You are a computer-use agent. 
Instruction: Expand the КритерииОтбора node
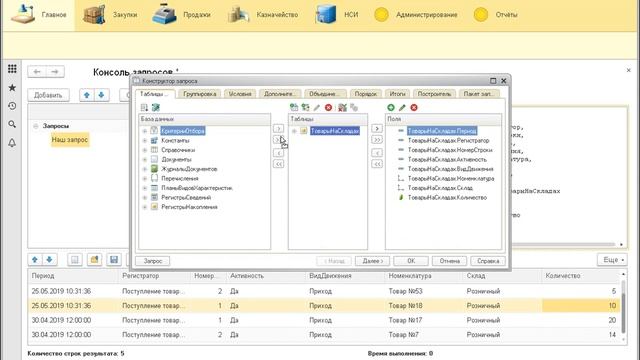(144, 131)
